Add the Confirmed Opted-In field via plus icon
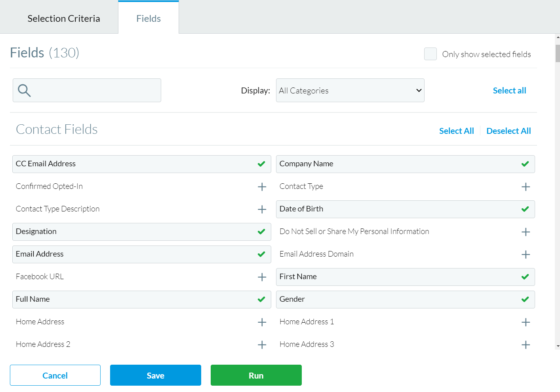Viewport: 560px width, 392px height. (262, 186)
